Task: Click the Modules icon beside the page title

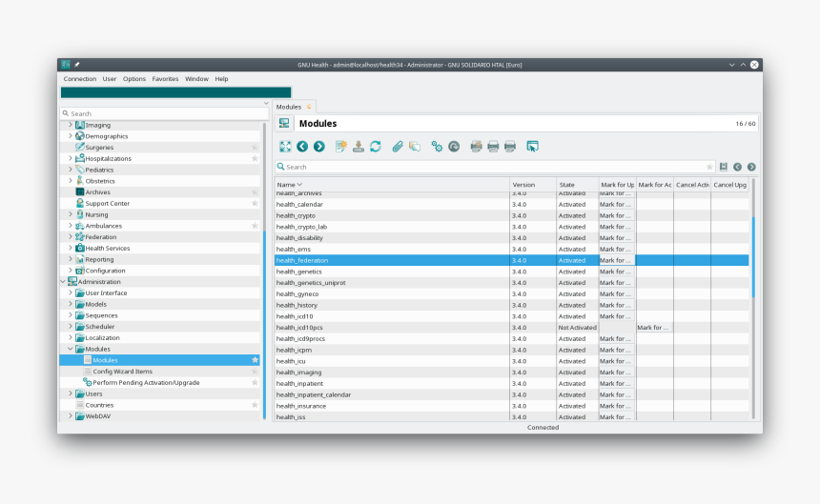Action: [284, 123]
